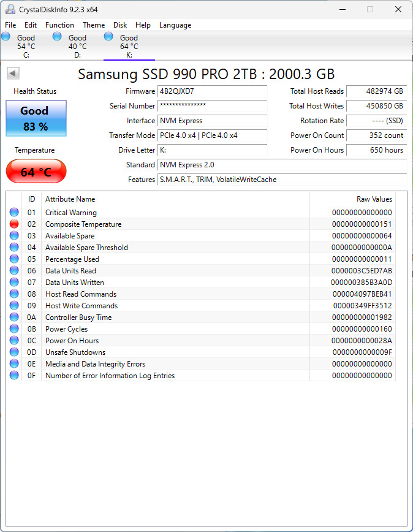Click the status orb for Available Spare Threshold
This screenshot has width=413, height=532.
pos(14,248)
